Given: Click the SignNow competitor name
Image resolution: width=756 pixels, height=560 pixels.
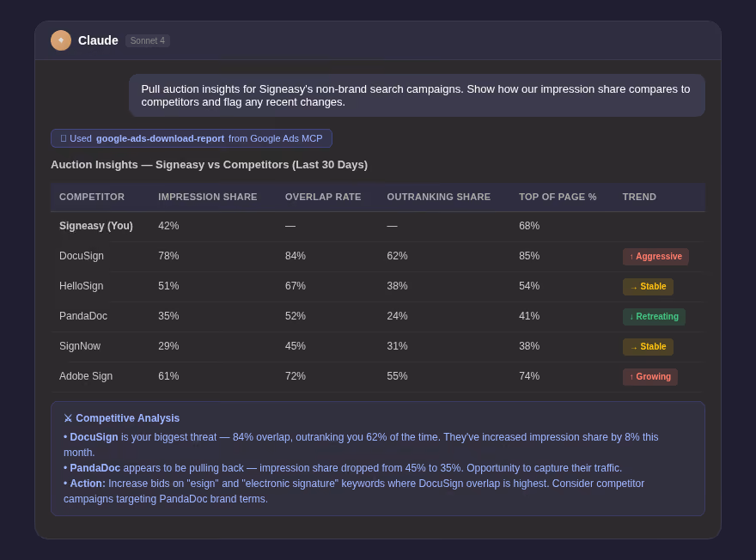Looking at the screenshot, I should (80, 346).
